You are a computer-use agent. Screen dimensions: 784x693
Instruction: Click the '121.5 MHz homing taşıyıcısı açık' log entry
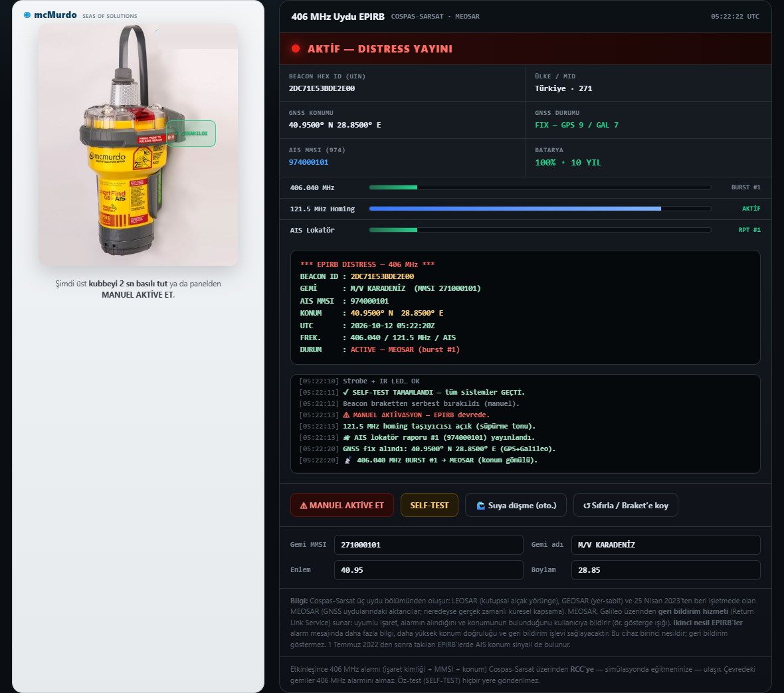417,427
